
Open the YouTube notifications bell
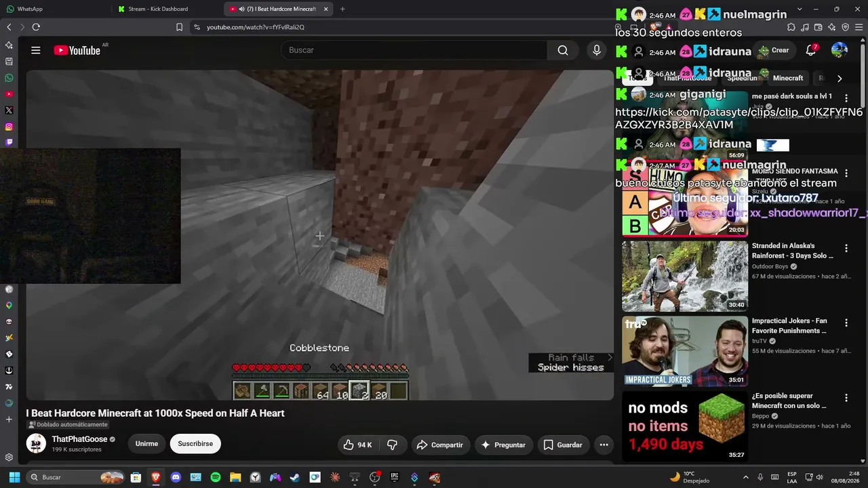pos(811,50)
